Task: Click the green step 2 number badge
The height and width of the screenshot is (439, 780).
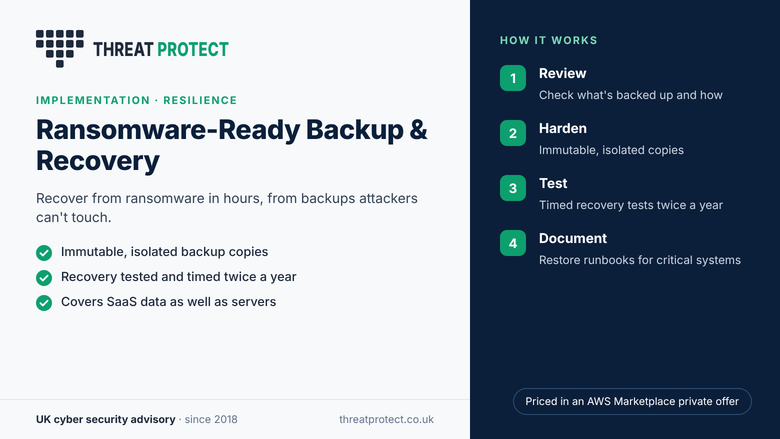Action: point(513,133)
